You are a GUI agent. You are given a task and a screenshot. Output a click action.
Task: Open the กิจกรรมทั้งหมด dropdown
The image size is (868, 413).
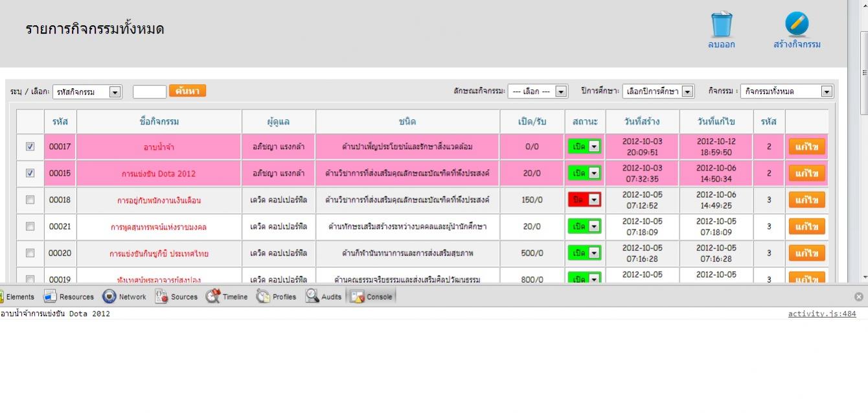pos(786,91)
